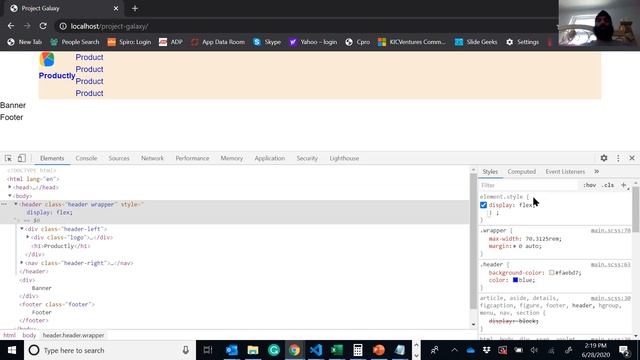Open the ADP bookmark
Image resolution: width=640 pixels, height=360 pixels.
click(x=171, y=42)
